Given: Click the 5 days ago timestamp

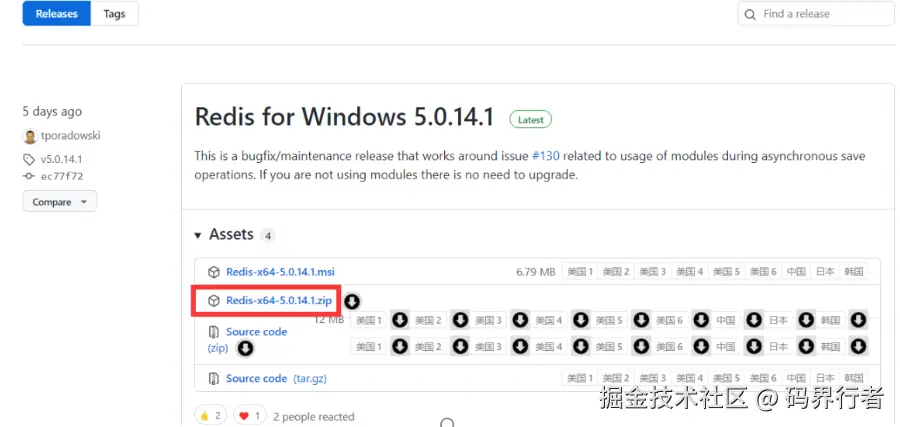Looking at the screenshot, I should [52, 111].
